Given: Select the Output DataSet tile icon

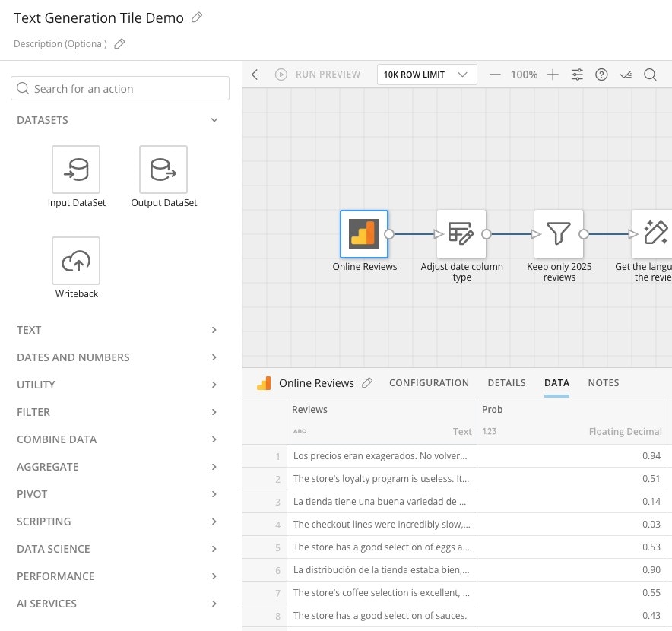Looking at the screenshot, I should [163, 170].
